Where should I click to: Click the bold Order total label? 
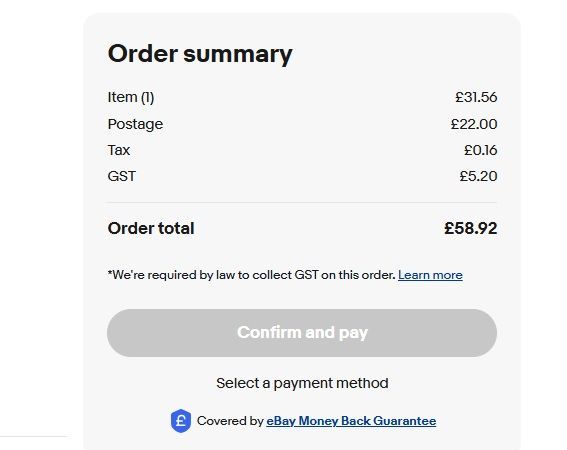tap(151, 228)
